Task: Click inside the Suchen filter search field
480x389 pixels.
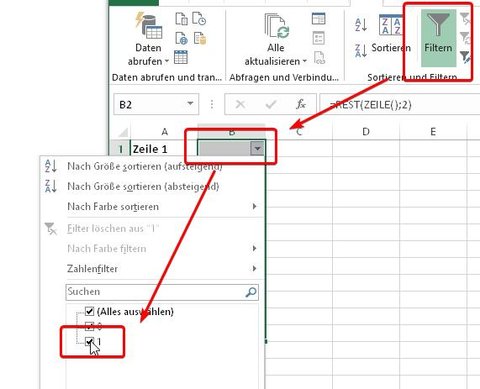Action: tap(155, 292)
